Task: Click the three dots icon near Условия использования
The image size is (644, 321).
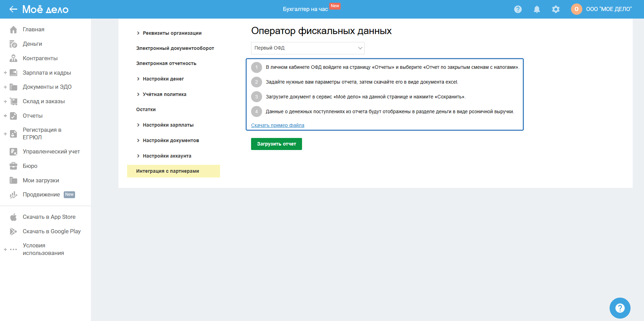Action: point(13,249)
